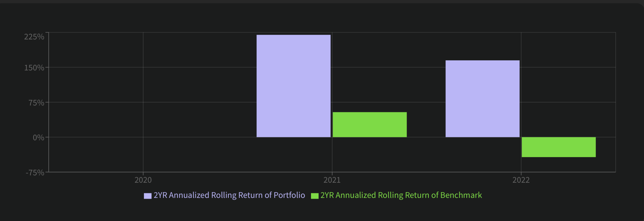The image size is (644, 221).
Task: Click the purple Portfolio legend swatch
Action: 148,196
